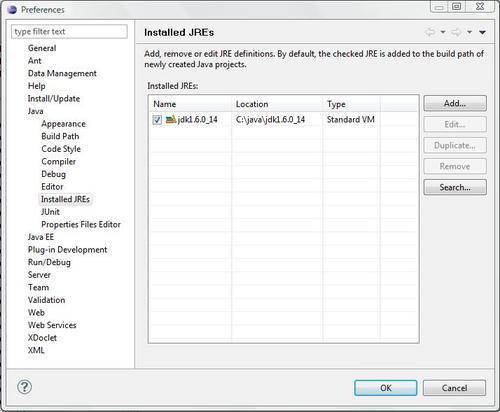The height and width of the screenshot is (412, 500).
Task: Select the Web Services category
Action: click(52, 325)
